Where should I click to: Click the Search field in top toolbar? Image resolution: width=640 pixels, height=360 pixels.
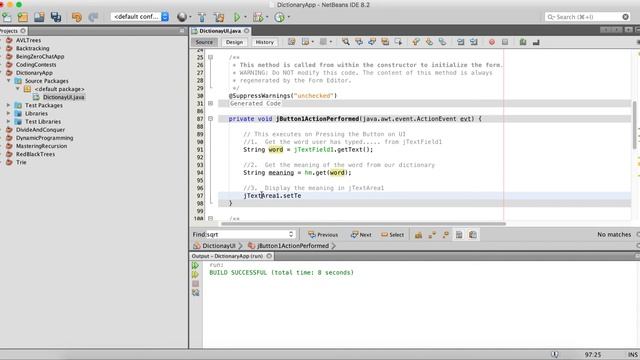[x=587, y=17]
